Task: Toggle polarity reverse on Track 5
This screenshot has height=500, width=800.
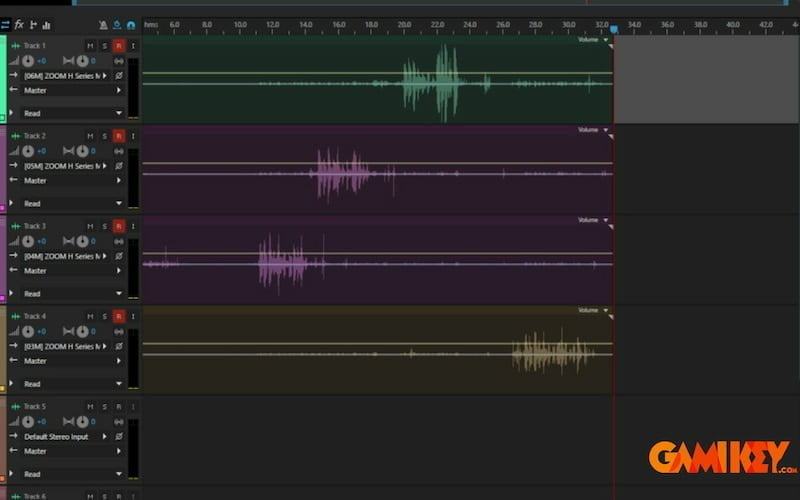Action: 119,437
